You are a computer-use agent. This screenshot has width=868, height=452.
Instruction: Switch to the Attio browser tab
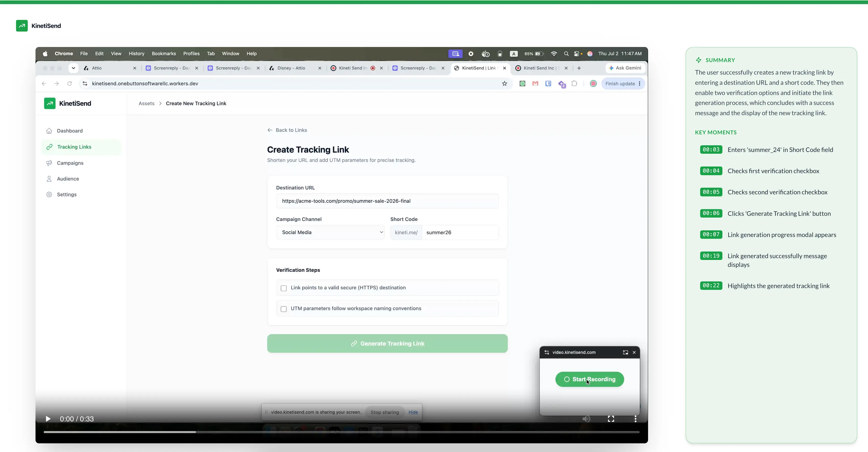110,68
